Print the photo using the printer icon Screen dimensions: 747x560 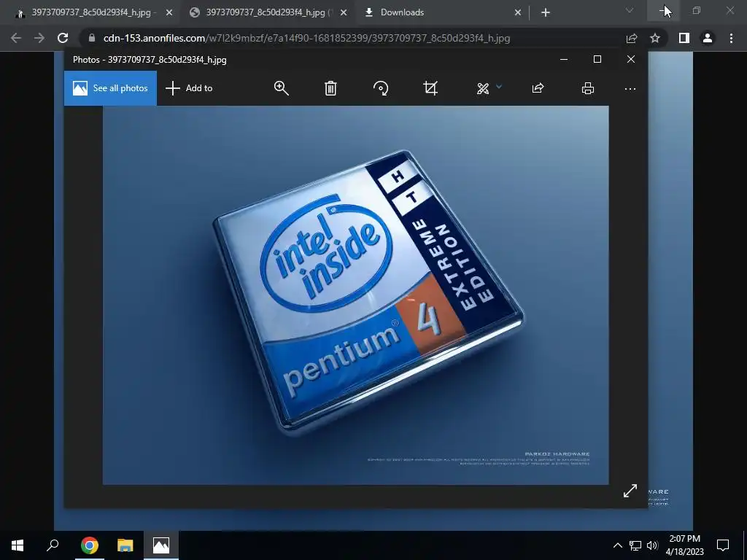pos(588,88)
